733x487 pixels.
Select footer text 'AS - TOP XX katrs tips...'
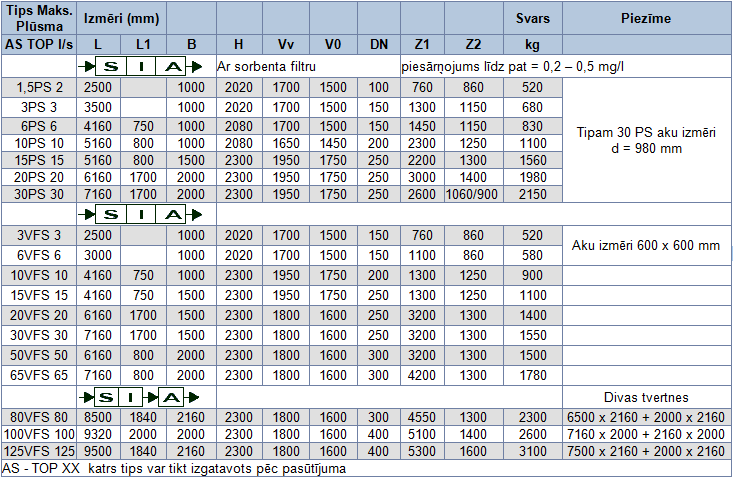pyautogui.click(x=174, y=468)
